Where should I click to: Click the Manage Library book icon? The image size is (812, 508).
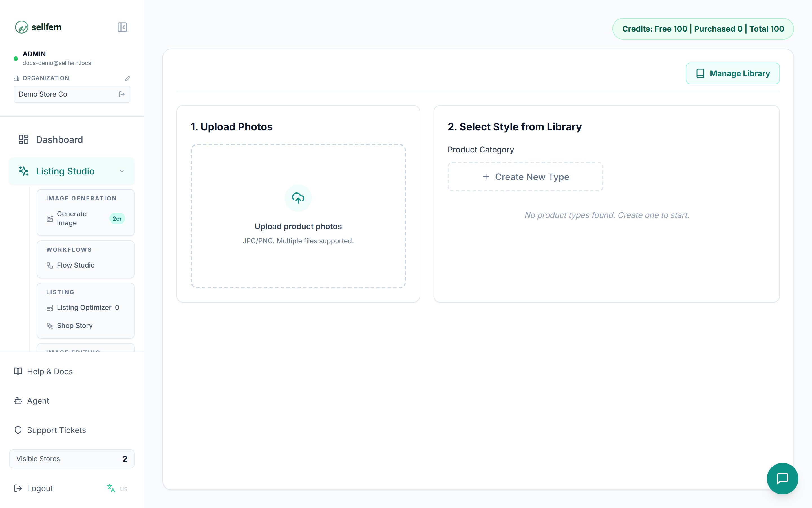coord(700,74)
